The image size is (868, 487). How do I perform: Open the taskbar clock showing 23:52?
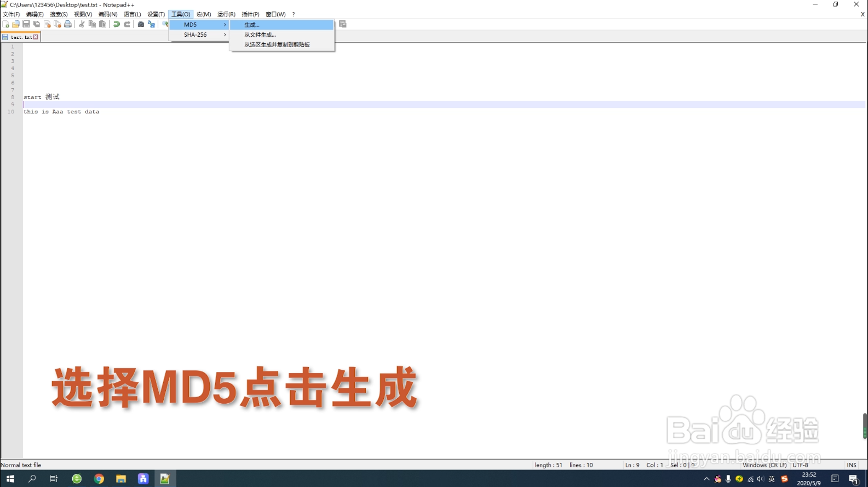click(x=809, y=479)
